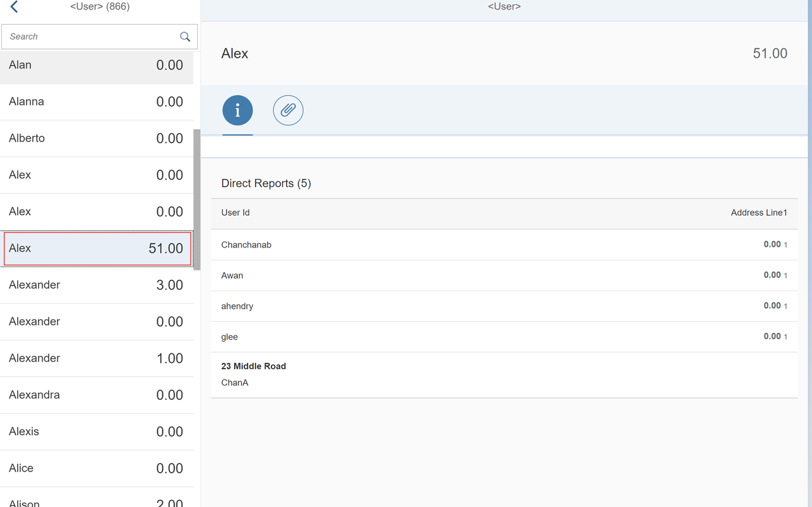Screen dimensions: 812x507
Task: Open the 23 Middle Road ChanA row
Action: (x=504, y=375)
